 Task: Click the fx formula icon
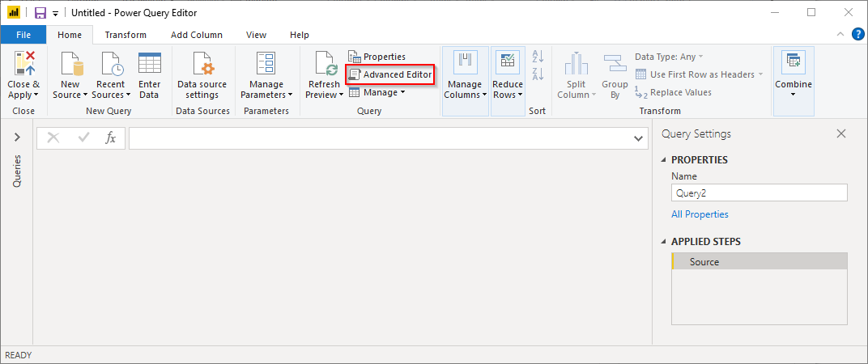pos(111,138)
